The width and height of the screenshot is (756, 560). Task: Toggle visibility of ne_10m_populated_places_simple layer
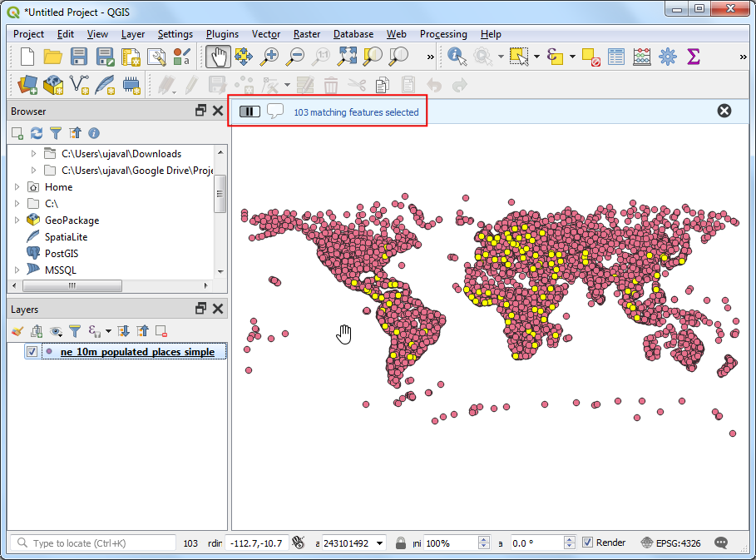click(x=32, y=352)
